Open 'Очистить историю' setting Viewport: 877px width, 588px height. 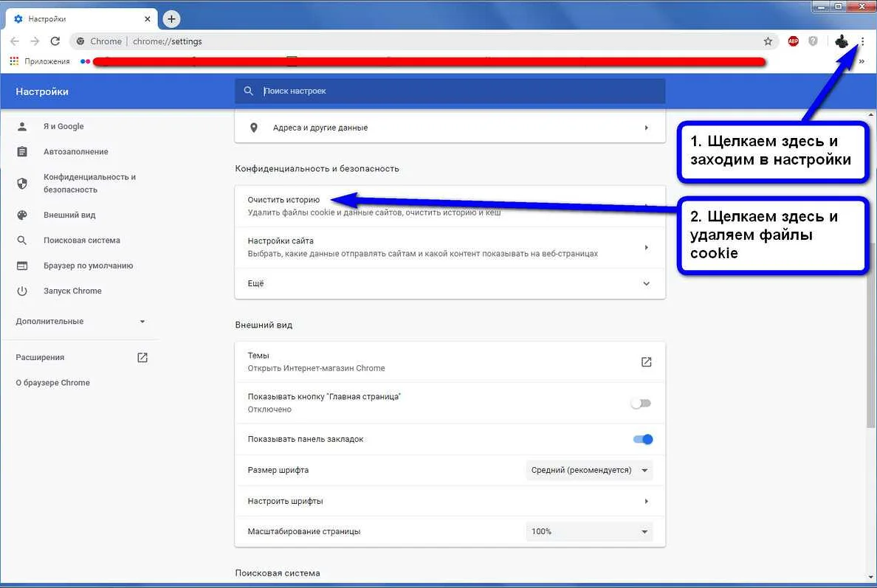click(x=283, y=199)
